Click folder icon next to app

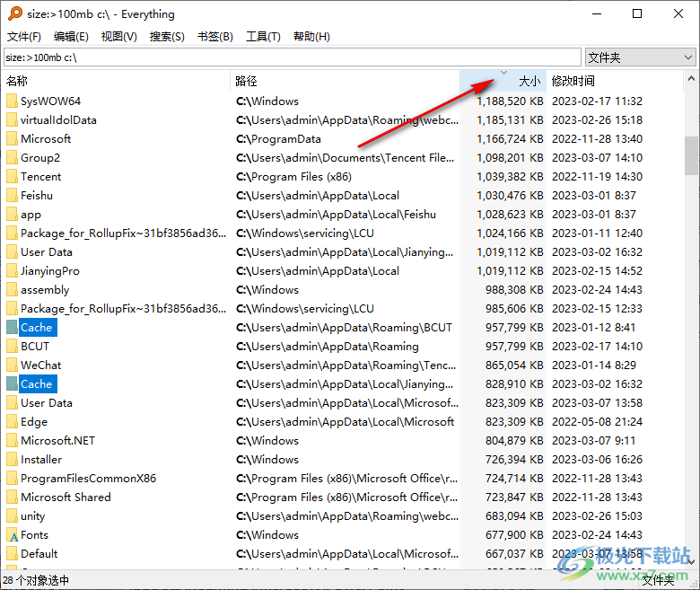pyautogui.click(x=12, y=214)
